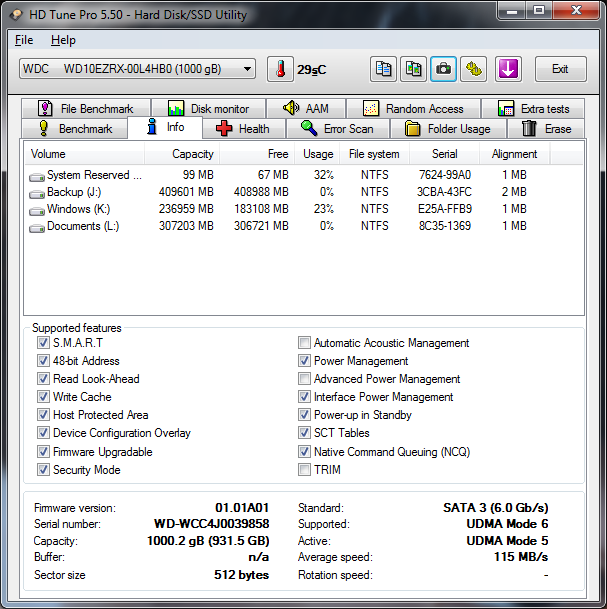Select the Backup (J:) volume name
This screenshot has width=607, height=609.
point(74,192)
